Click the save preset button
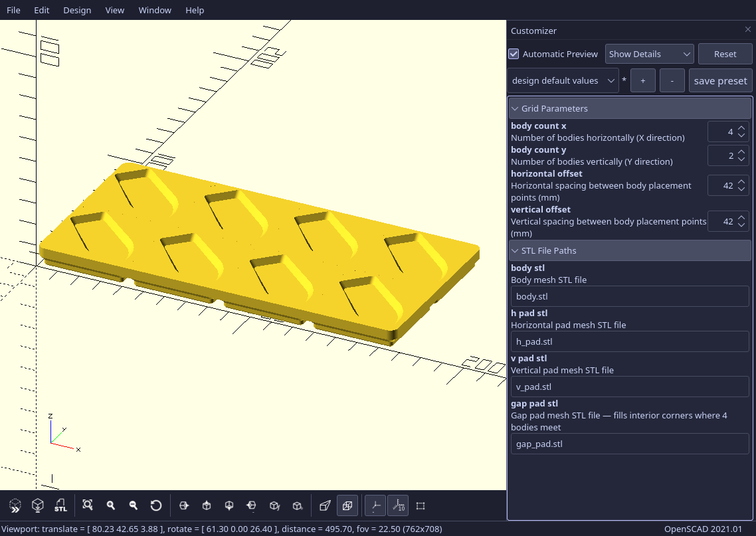The height and width of the screenshot is (536, 756). tap(720, 80)
